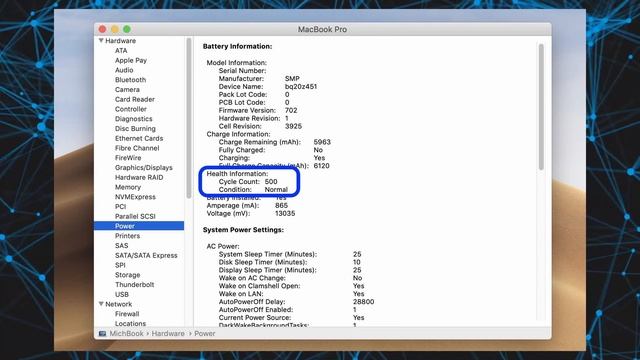Open the Audio hardware entry
Viewport: 640px width, 360px height.
[124, 70]
